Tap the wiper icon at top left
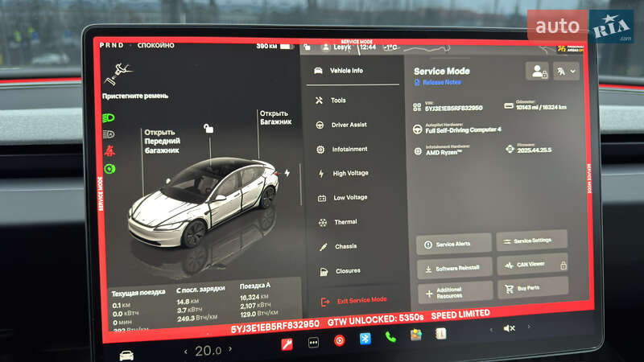Viewport: 644px width, 362px height. point(118,74)
